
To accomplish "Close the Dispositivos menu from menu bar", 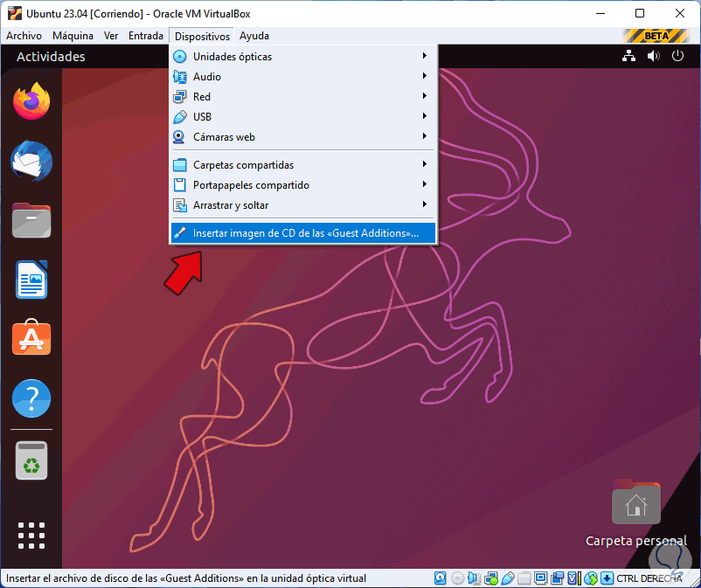I will [x=202, y=36].
